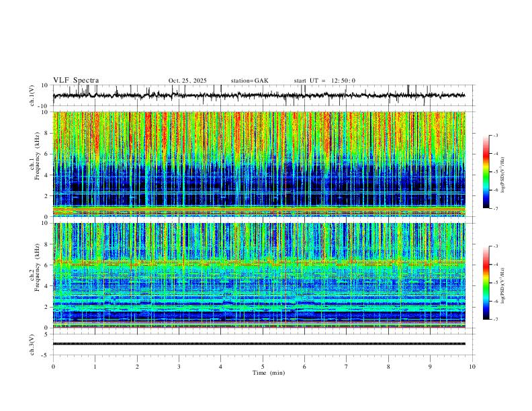Viewport: 532px width, 411px height.
Task: Click the "6" tick on ch.2 frequency axis
Action: 46,265
